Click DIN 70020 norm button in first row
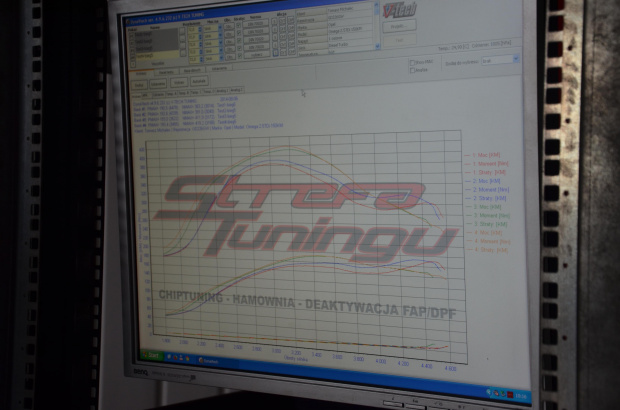Screen dimensions: 620x410 tap(256, 24)
